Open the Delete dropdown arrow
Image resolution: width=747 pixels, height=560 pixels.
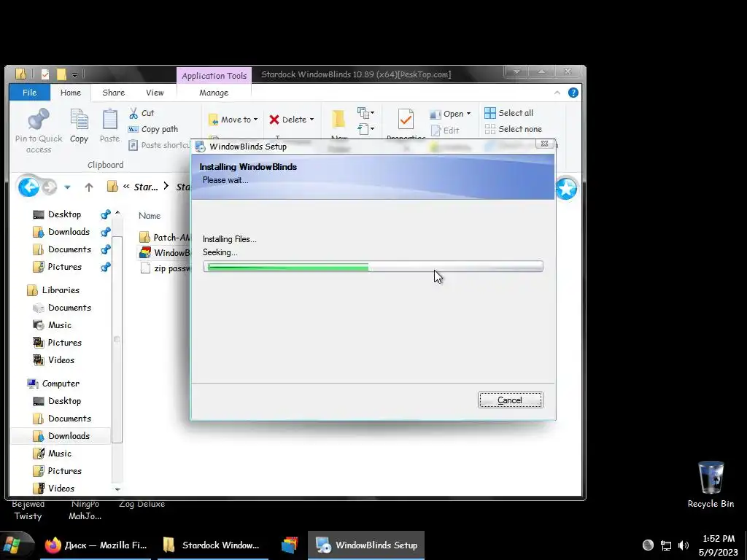311,120
